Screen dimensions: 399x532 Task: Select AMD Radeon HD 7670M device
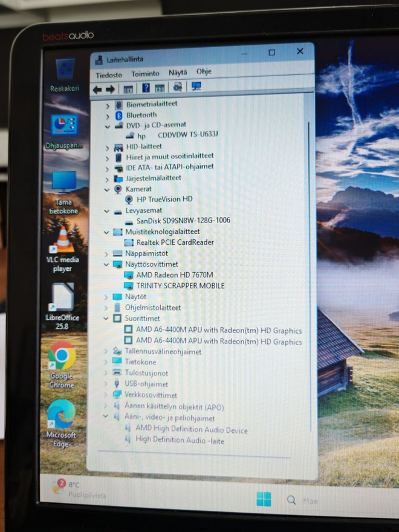(x=174, y=275)
